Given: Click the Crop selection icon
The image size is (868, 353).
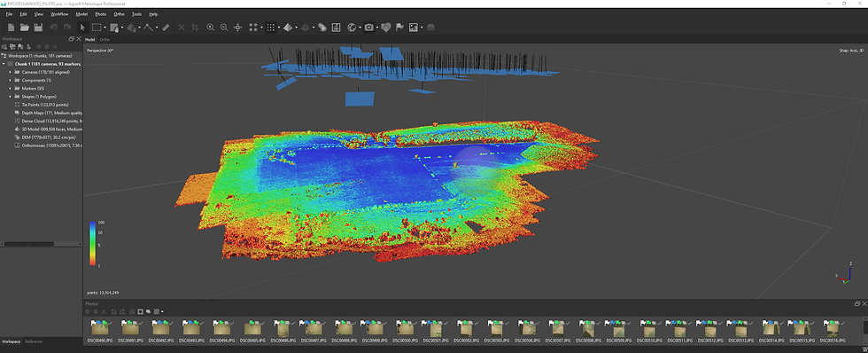Looking at the screenshot, I should (x=195, y=27).
